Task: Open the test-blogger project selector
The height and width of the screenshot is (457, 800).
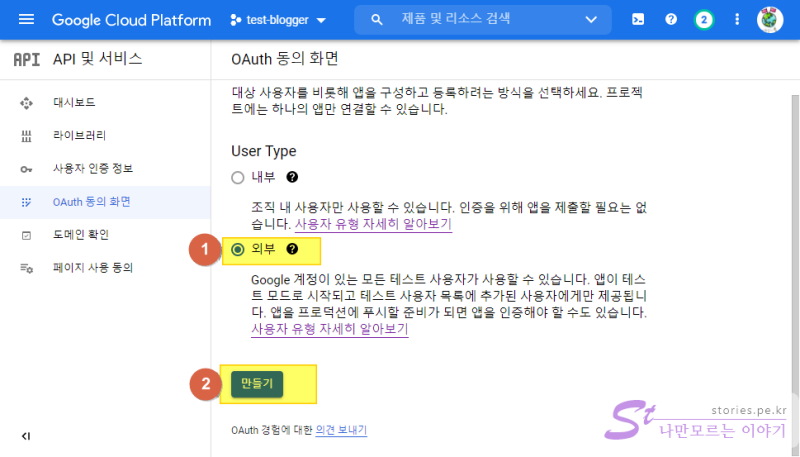Action: (278, 20)
